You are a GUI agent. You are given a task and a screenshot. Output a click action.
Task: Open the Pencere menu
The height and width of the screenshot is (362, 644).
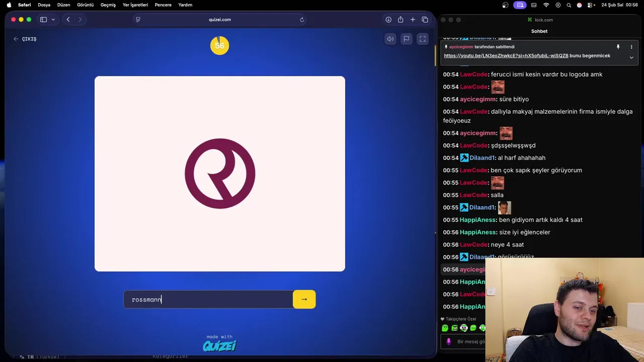163,5
